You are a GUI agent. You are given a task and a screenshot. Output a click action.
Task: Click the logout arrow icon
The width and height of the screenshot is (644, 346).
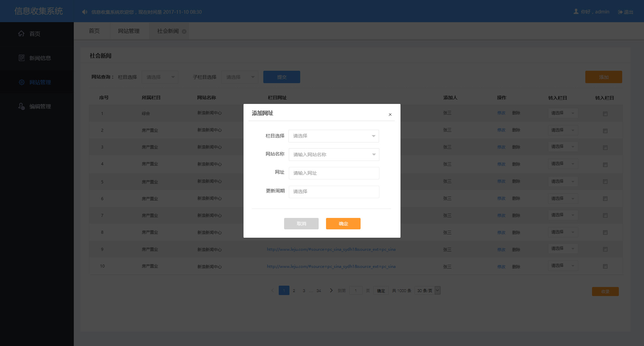click(x=620, y=12)
